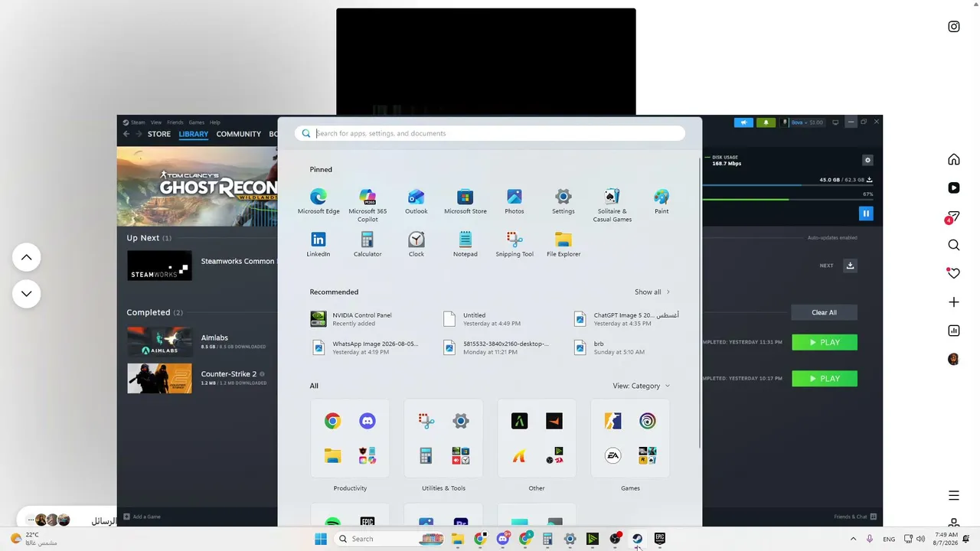Click PLAY for Aimlabs
The height and width of the screenshot is (551, 980).
click(x=825, y=342)
